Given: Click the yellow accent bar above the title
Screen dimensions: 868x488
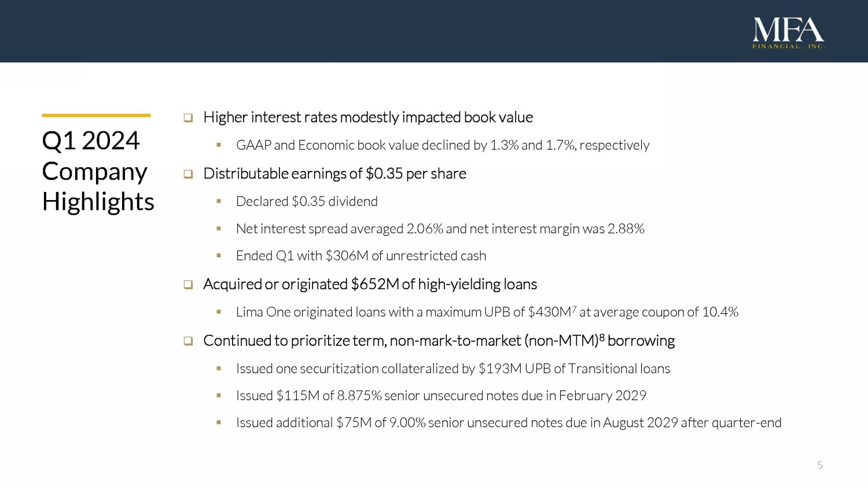Looking at the screenshot, I should click(x=96, y=116).
